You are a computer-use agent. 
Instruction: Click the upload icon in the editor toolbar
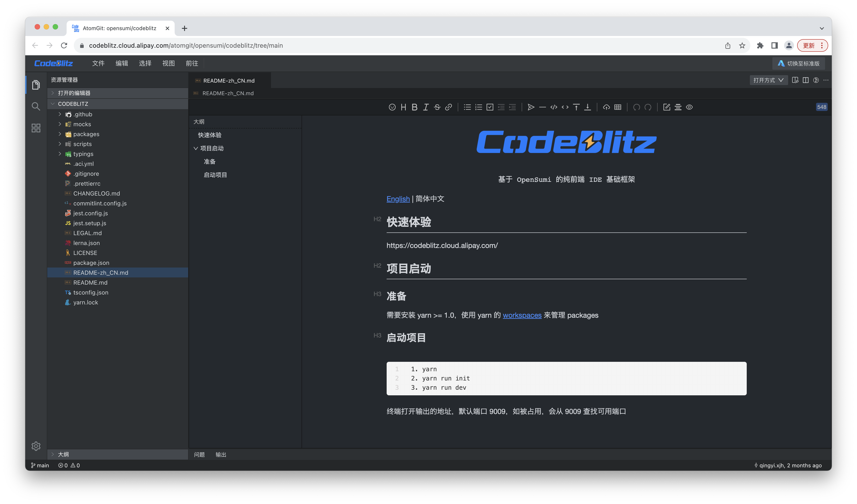(606, 107)
